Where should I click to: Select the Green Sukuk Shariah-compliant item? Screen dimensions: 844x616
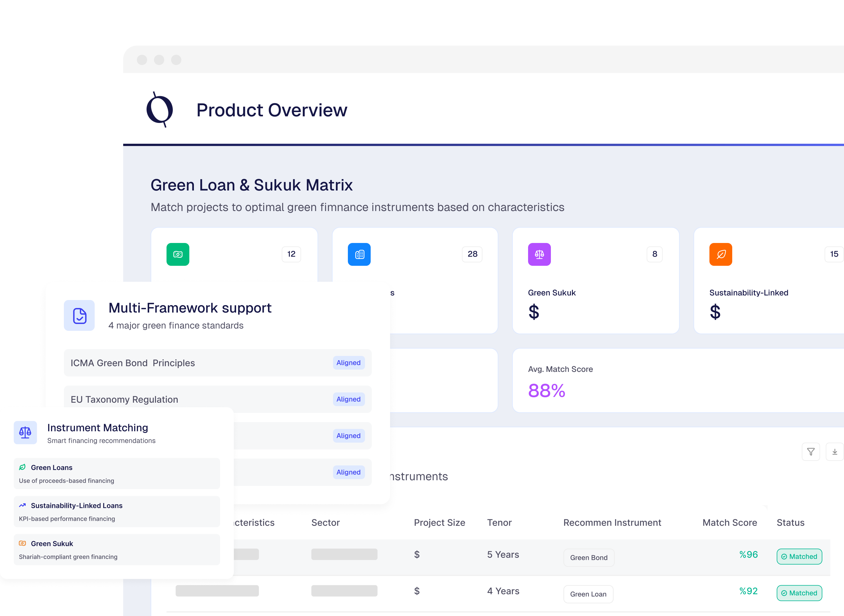tap(117, 550)
